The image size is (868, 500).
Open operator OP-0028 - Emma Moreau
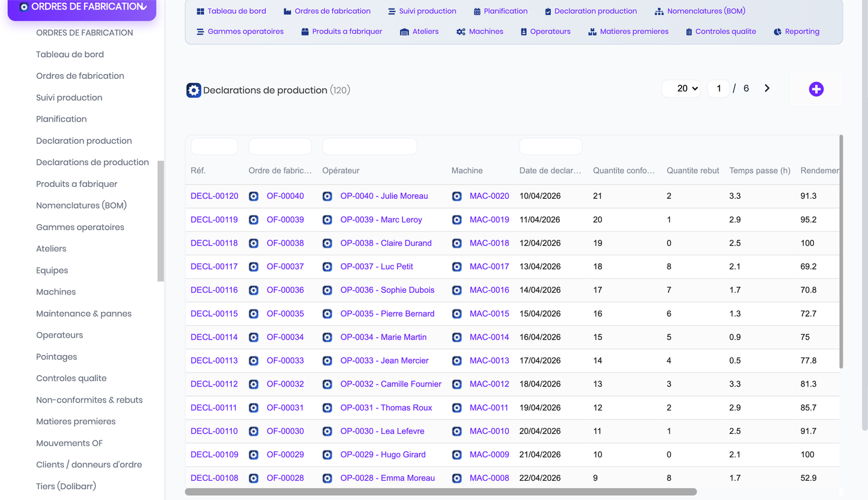[x=387, y=478]
